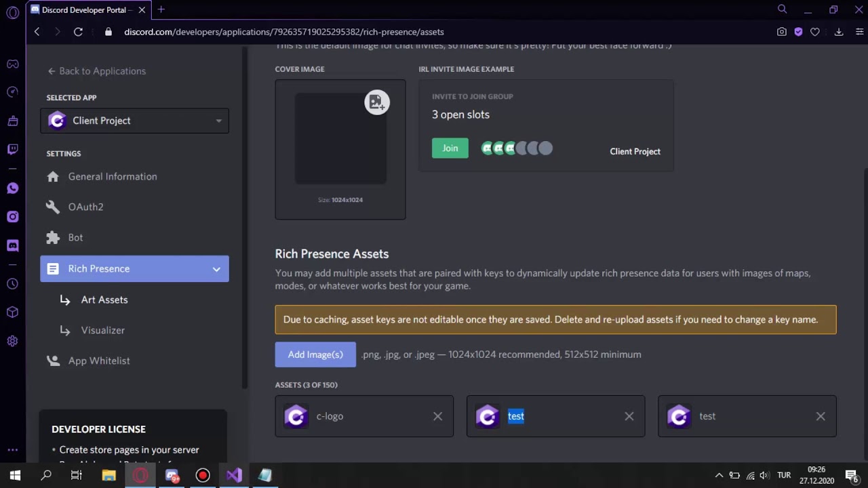Image resolution: width=868 pixels, height=488 pixels.
Task: Open the volume control in tray
Action: click(765, 475)
